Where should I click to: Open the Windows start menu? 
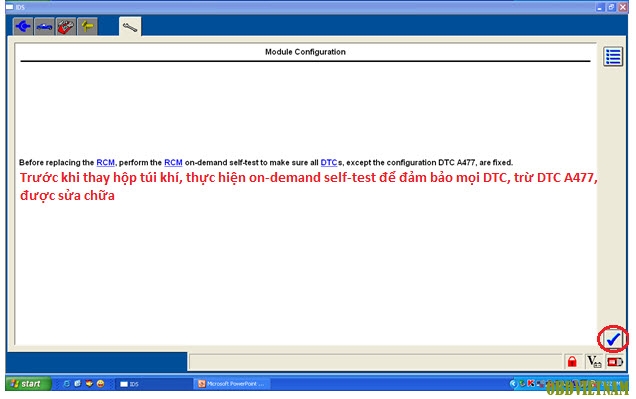[x=28, y=384]
